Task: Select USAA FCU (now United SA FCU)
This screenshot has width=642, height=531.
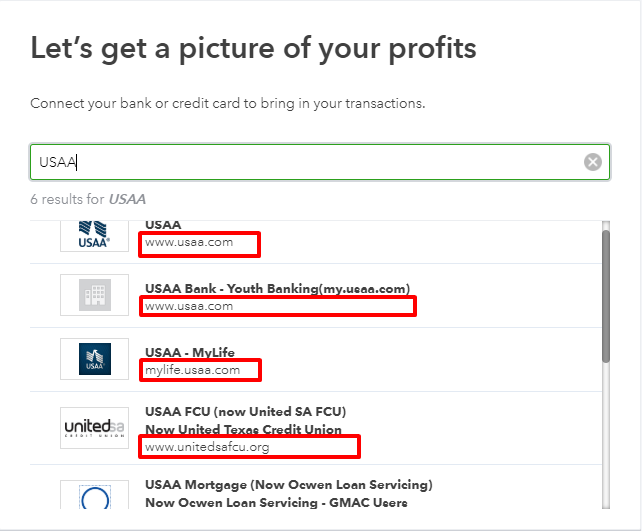Action: click(x=316, y=428)
